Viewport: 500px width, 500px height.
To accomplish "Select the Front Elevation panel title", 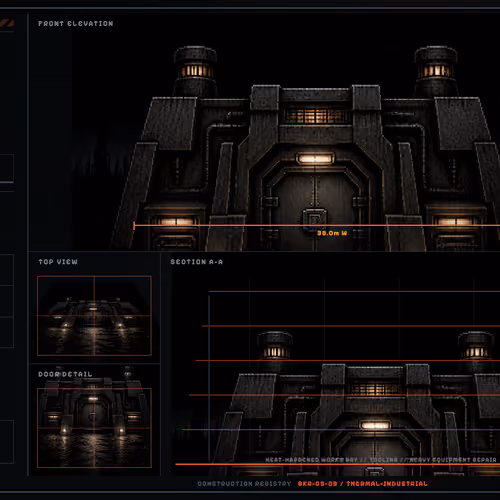I will (x=76, y=24).
